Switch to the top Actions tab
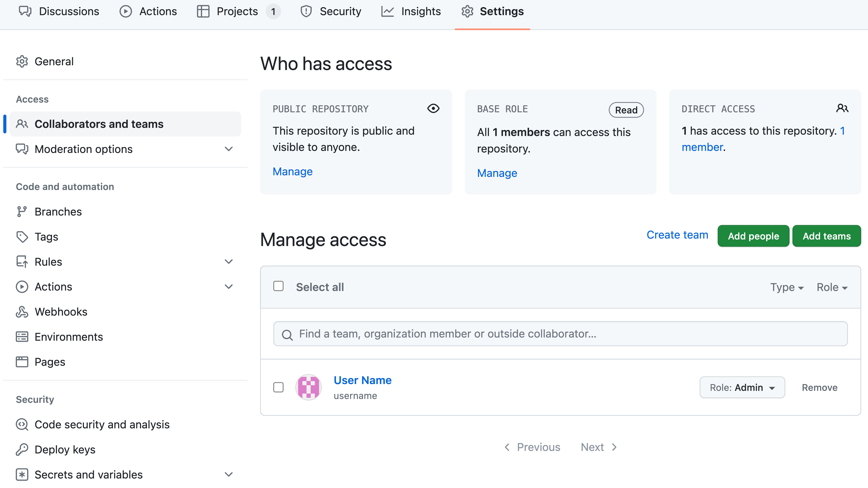The width and height of the screenshot is (868, 488). click(148, 11)
